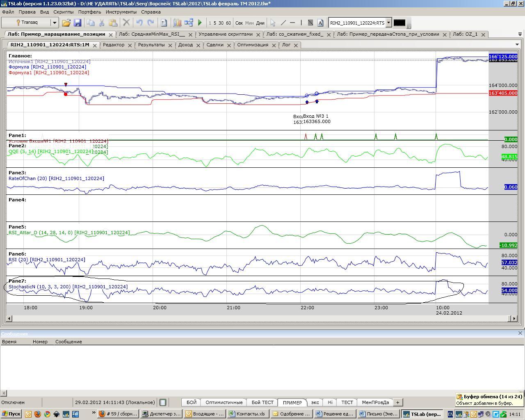
Task: Open the Windows Пуск start button
Action: pyautogui.click(x=11, y=414)
